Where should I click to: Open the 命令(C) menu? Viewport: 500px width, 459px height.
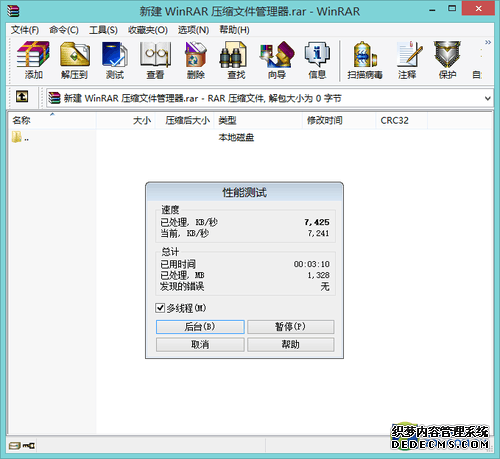[x=64, y=30]
